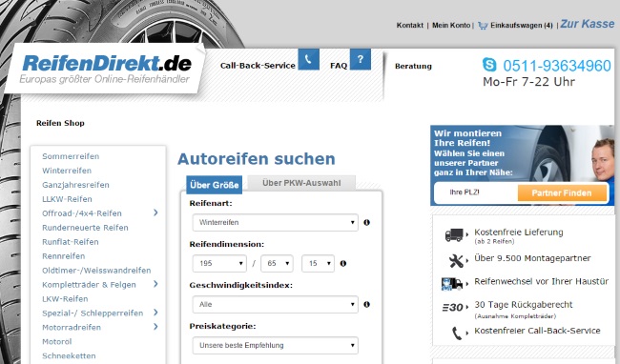Open Kompletträder & Felgen category
The height and width of the screenshot is (364, 620).
tap(89, 285)
